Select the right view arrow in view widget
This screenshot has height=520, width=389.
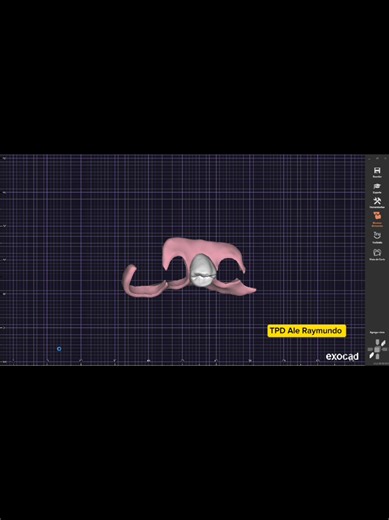pos(384,349)
